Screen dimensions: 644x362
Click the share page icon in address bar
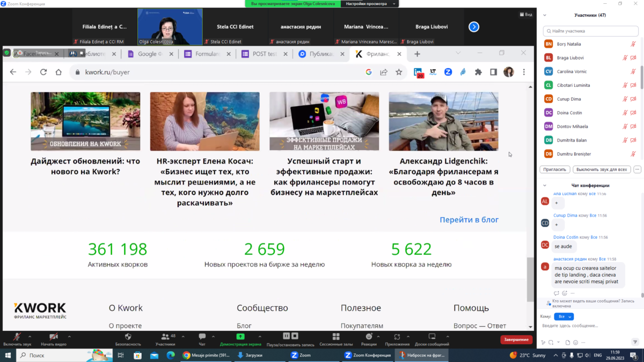click(x=384, y=72)
